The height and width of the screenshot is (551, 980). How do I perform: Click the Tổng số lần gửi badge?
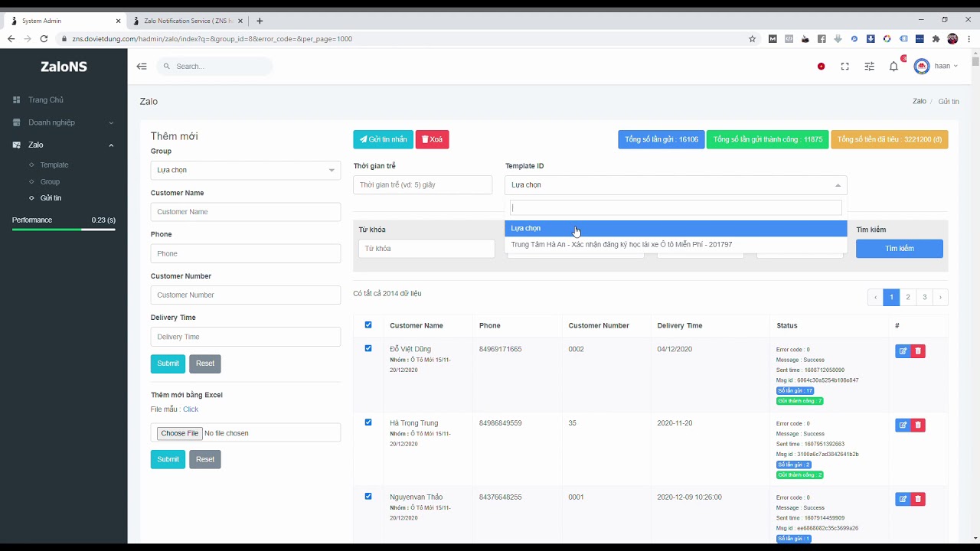point(661,139)
